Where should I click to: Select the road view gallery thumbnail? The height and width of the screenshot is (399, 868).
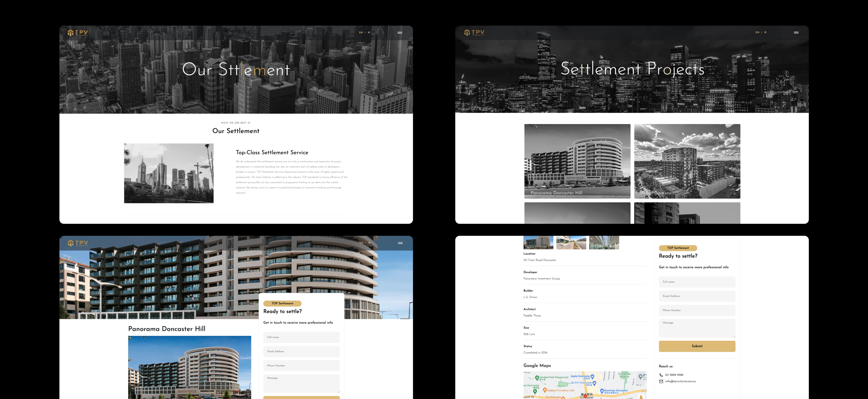pyautogui.click(x=571, y=243)
